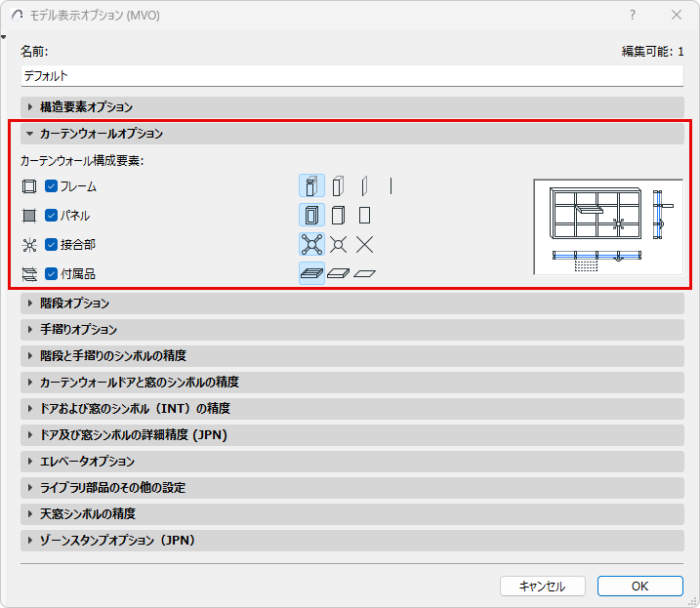The height and width of the screenshot is (608, 700).
Task: Expand the エレベータオプション section
Action: (352, 462)
